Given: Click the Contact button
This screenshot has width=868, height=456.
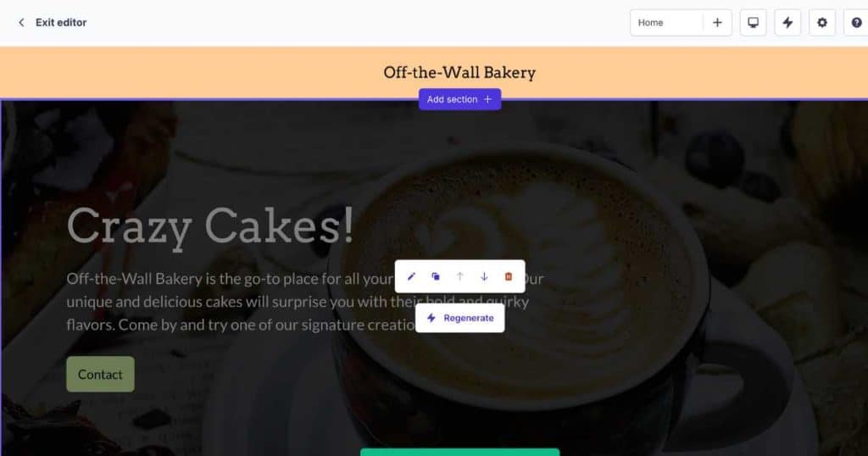Looking at the screenshot, I should 100,375.
